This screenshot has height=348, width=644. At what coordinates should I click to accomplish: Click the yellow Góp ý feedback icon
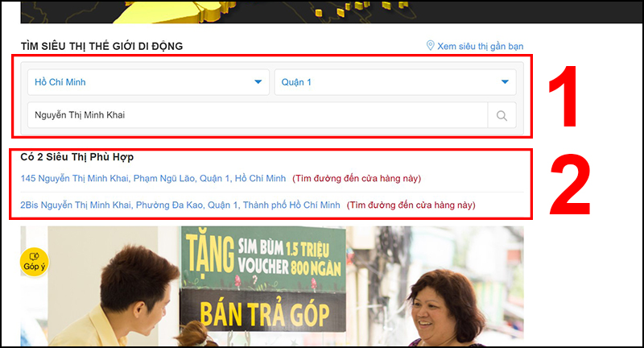pos(35,262)
